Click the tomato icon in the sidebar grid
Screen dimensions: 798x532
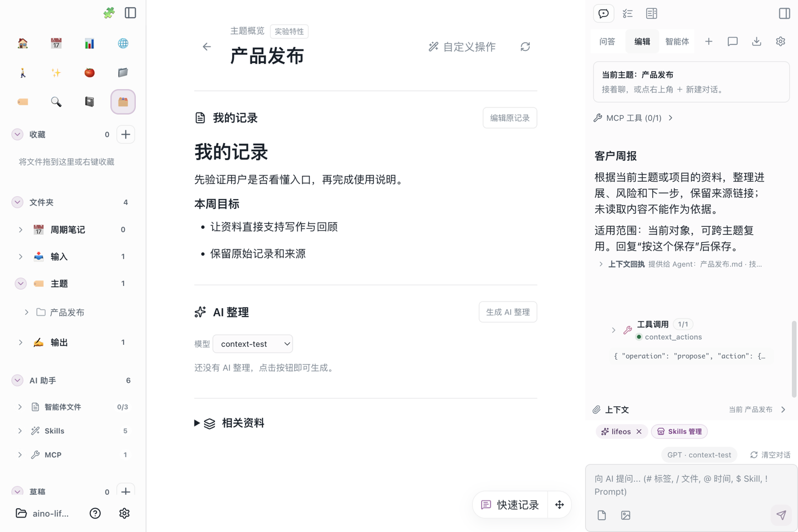pyautogui.click(x=89, y=73)
